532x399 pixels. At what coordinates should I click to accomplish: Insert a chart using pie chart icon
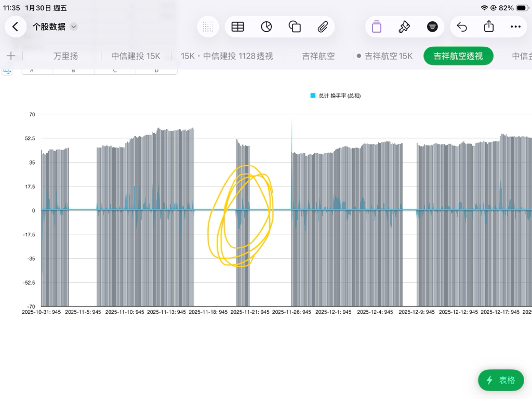click(x=267, y=27)
